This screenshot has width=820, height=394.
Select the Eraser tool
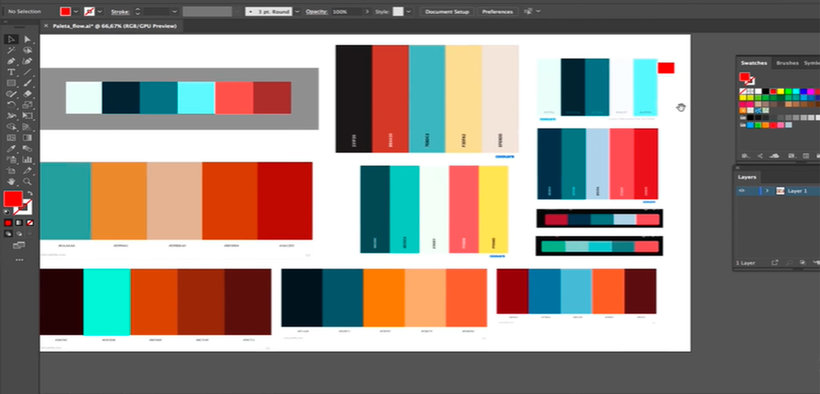pos(28,94)
